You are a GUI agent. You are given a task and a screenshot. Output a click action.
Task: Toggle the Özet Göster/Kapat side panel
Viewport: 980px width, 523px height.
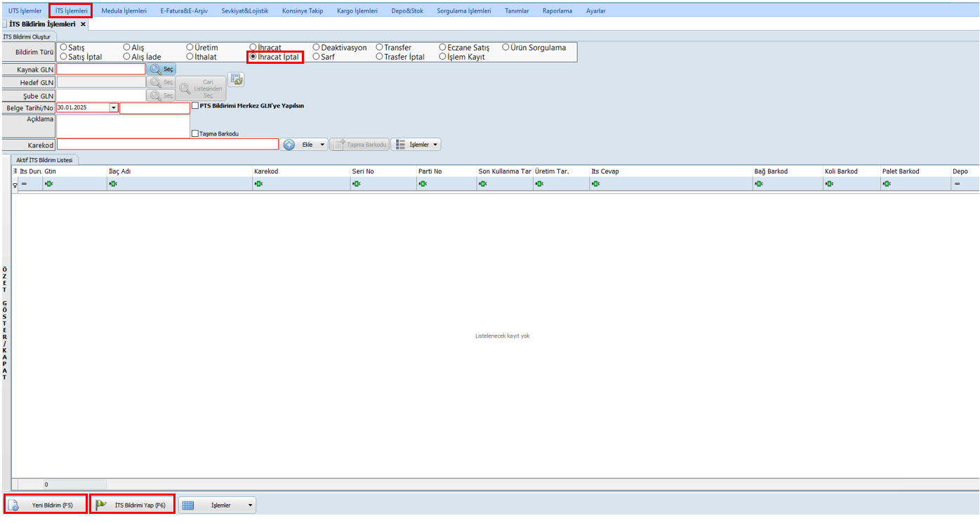(x=5, y=323)
